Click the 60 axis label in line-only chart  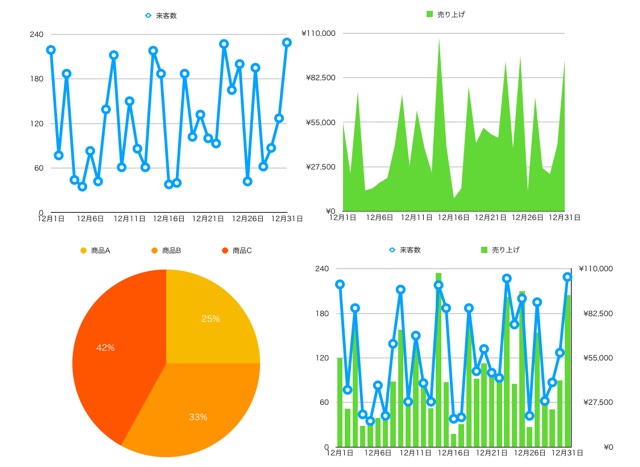click(39, 168)
